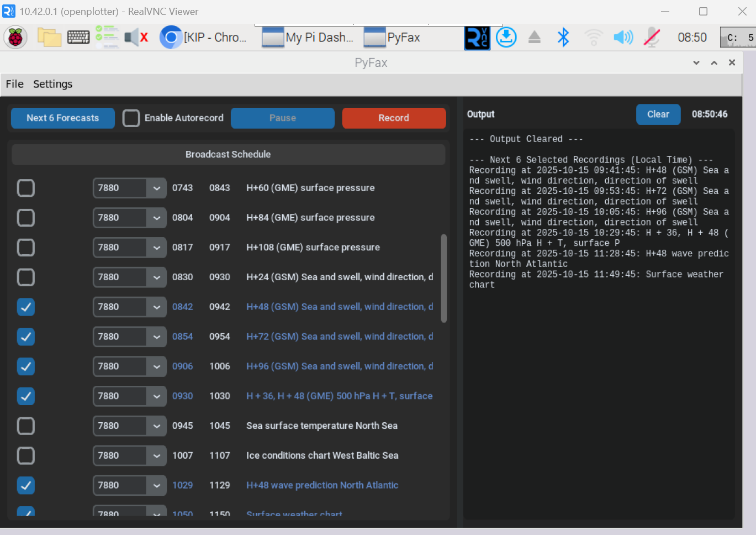
Task: Click the 1129 time in the schedule
Action: 220,485
